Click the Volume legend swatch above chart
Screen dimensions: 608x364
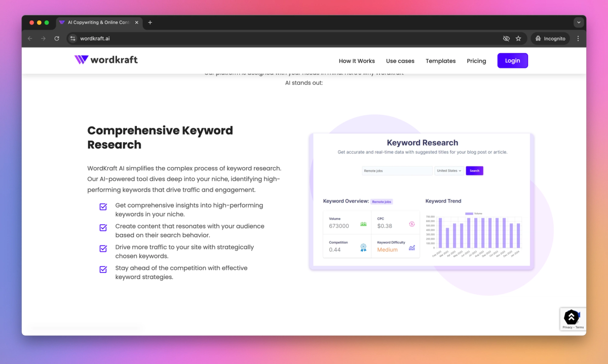pos(469,214)
